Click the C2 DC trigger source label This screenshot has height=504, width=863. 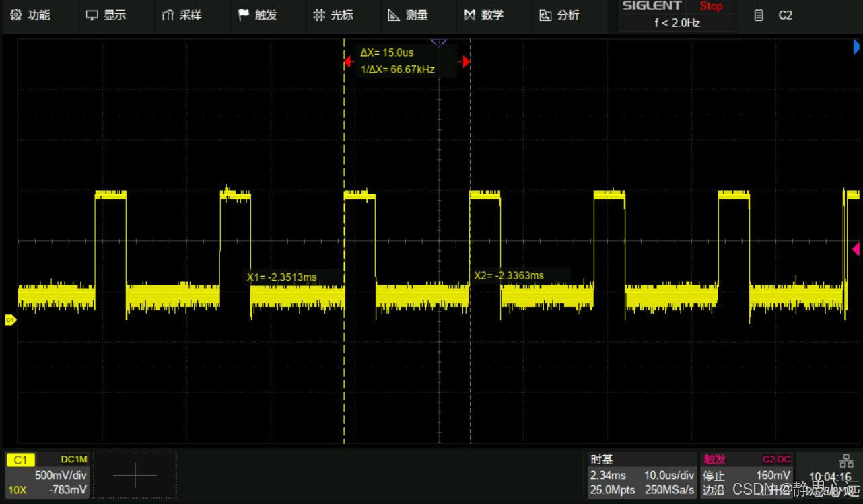(x=776, y=460)
